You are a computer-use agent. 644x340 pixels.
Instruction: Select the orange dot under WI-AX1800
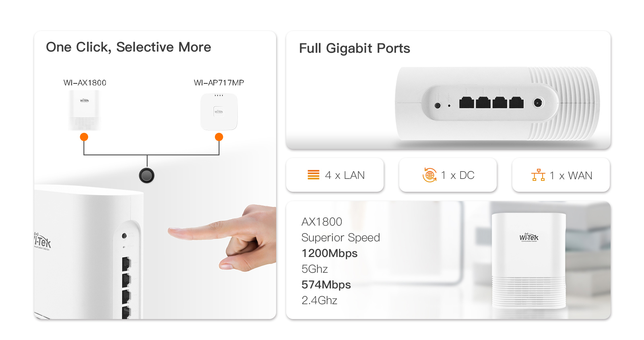84,137
